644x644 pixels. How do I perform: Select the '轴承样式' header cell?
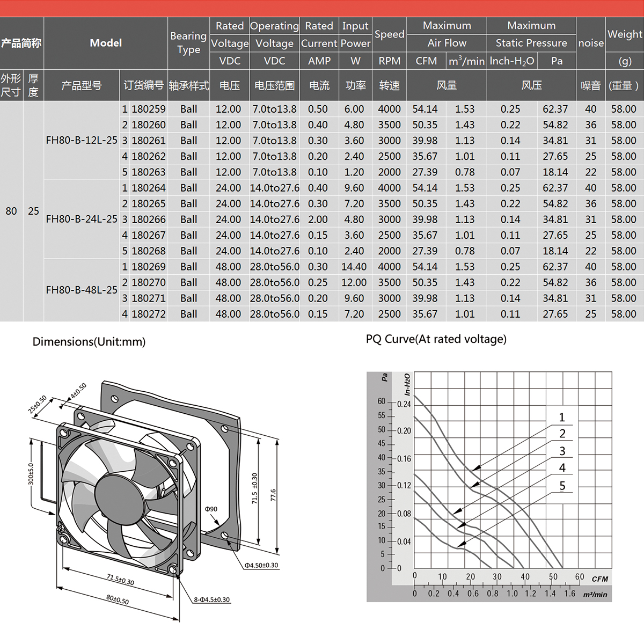tap(188, 85)
